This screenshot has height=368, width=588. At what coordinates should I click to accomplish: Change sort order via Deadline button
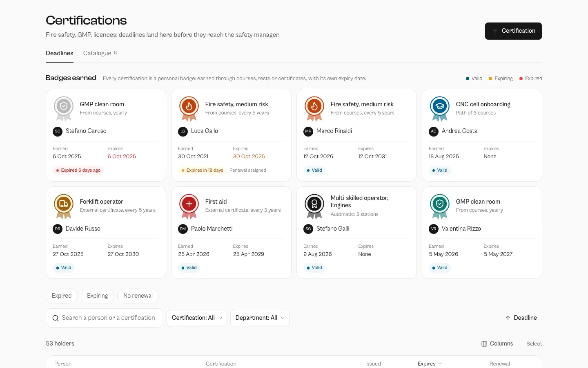tap(521, 318)
